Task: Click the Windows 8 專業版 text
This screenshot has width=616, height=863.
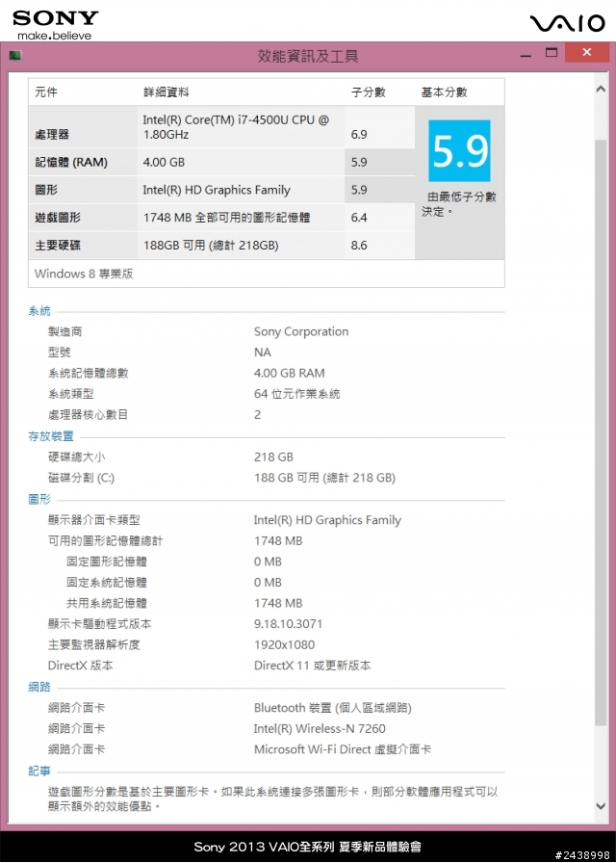Action: pyautogui.click(x=84, y=274)
